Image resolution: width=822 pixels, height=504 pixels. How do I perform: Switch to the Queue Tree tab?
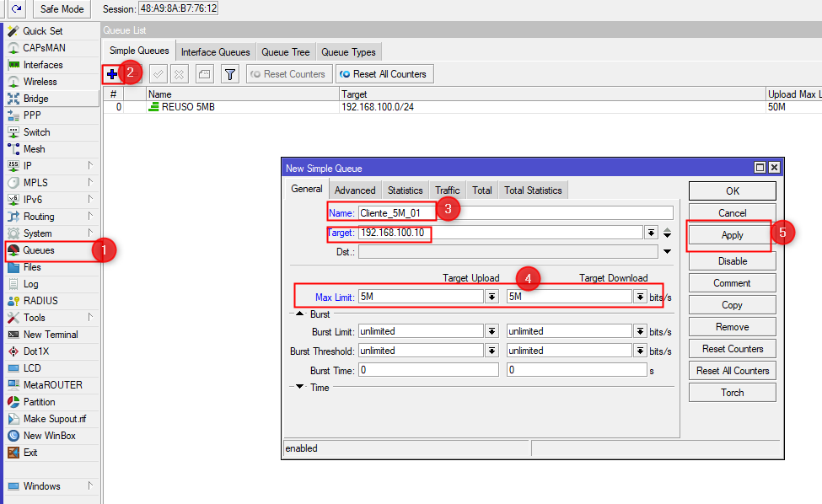pyautogui.click(x=285, y=52)
